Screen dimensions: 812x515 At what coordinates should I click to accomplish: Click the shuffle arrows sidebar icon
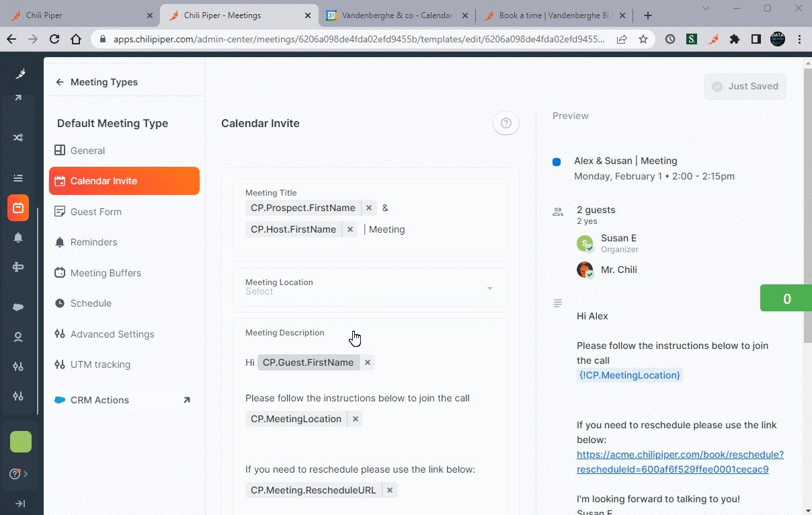[18, 138]
